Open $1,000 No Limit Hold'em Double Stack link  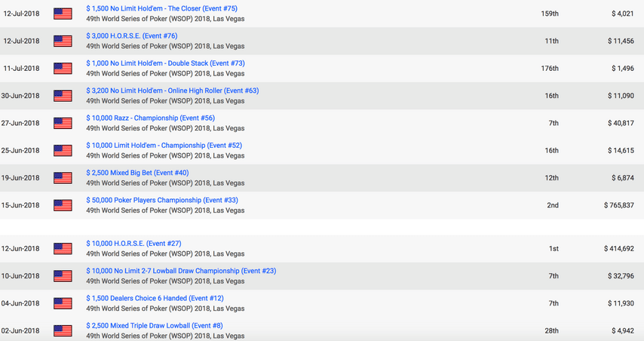point(165,63)
